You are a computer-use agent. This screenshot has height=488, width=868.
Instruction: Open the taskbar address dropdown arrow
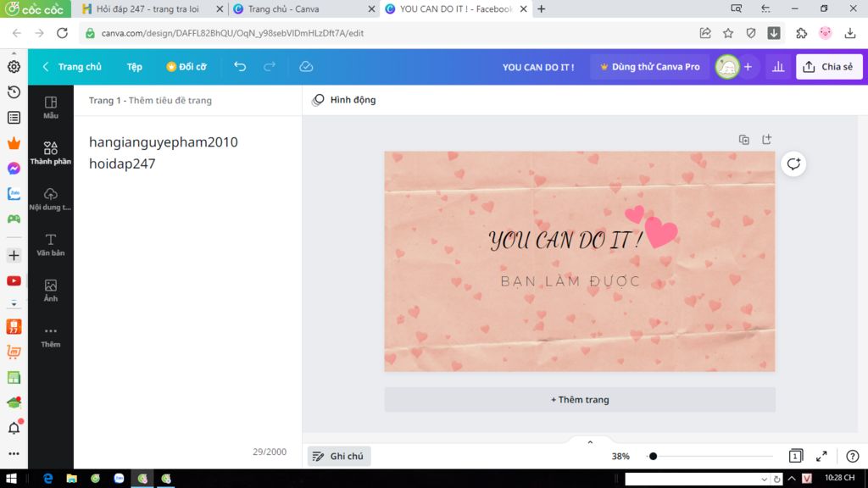pyautogui.click(x=764, y=480)
